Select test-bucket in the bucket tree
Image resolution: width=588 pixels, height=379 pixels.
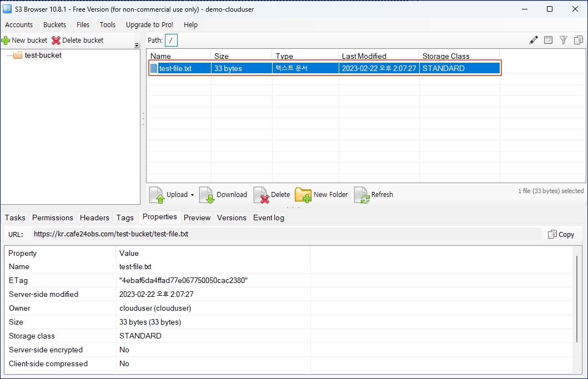[43, 55]
